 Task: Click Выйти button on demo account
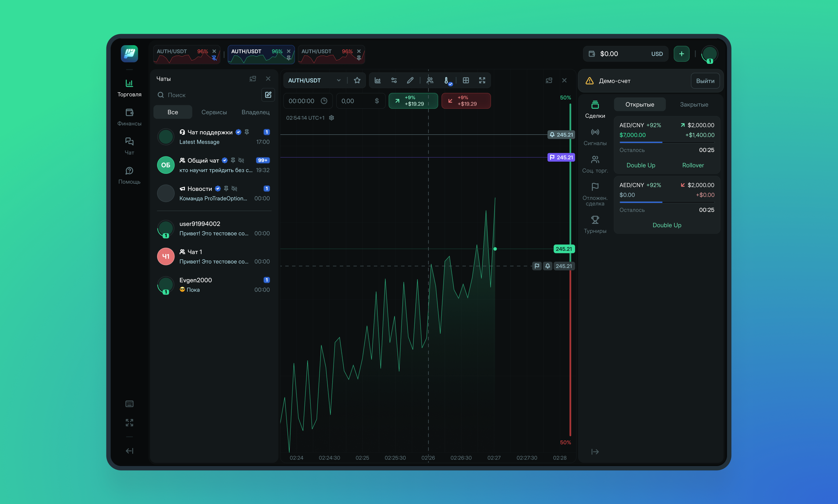tap(705, 81)
